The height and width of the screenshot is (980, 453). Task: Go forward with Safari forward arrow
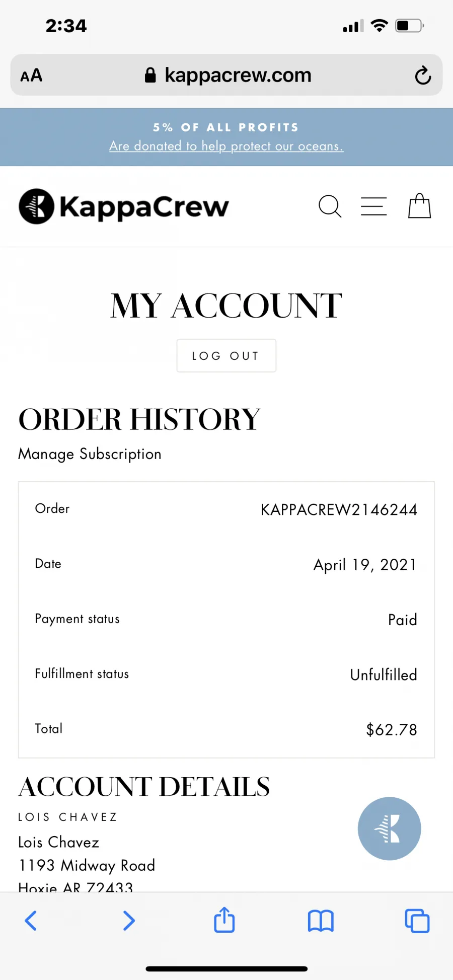[129, 921]
